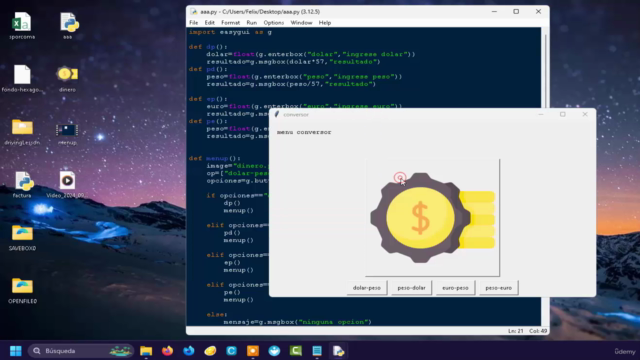Minimize the conversor window
Viewport: 640px width, 360px height.
tap(541, 114)
